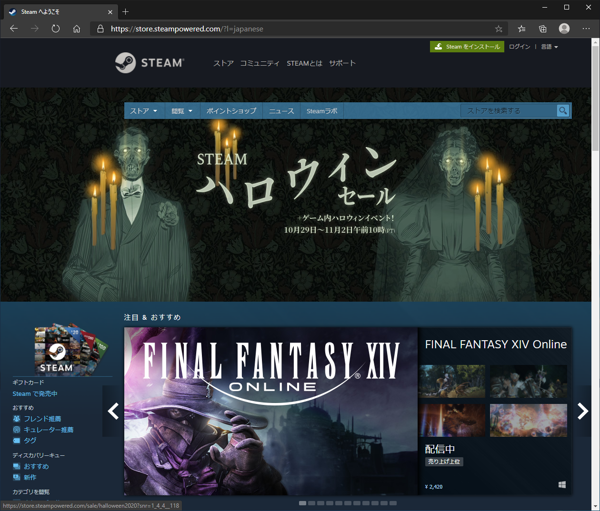This screenshot has width=600, height=511.
Task: Click the bottom-left FFXIV screenshot thumbnail
Action: tap(452, 420)
